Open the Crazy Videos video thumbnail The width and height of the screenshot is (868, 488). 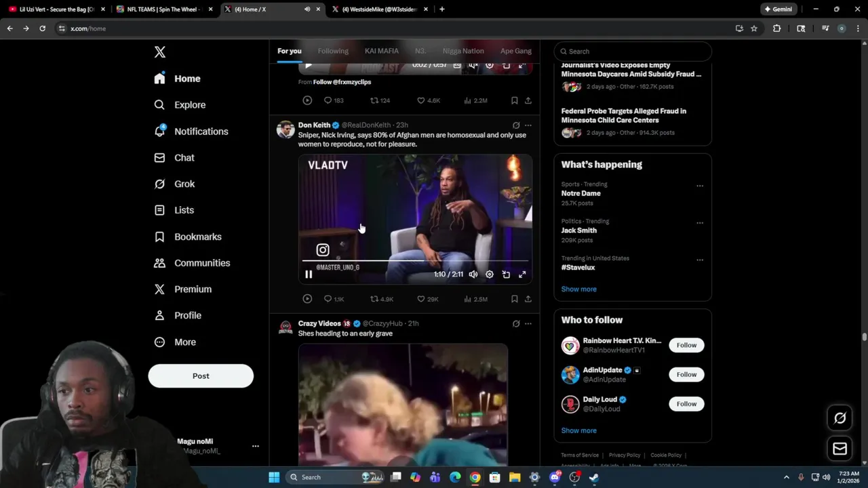coord(403,405)
